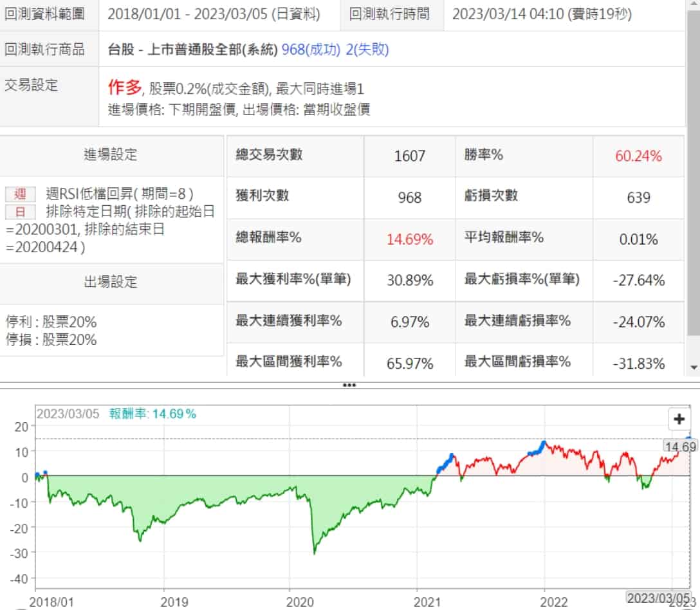Click the 停利 : 股票20% exit rule

(51, 322)
